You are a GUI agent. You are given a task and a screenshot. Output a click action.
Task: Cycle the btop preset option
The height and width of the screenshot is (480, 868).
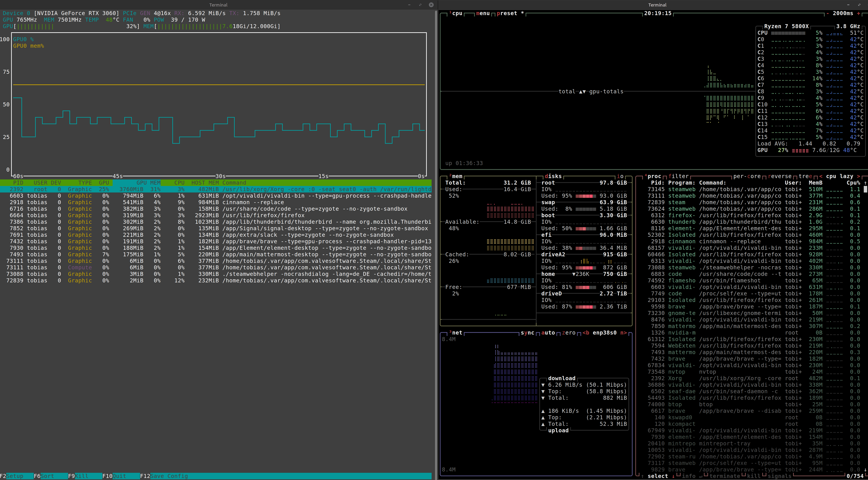point(507,13)
